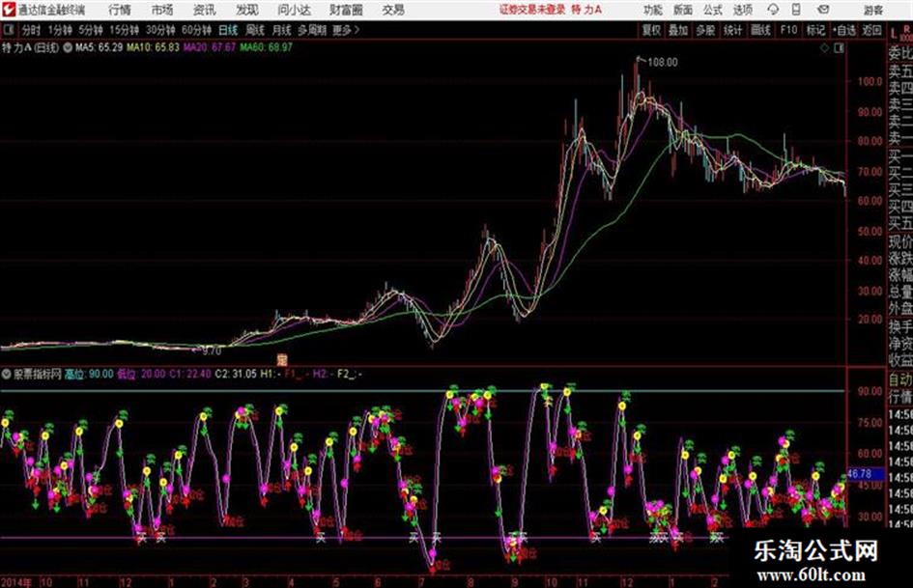Click the 高位: 90.00 indicator label
Screen dimensions: 913x588
click(x=89, y=374)
